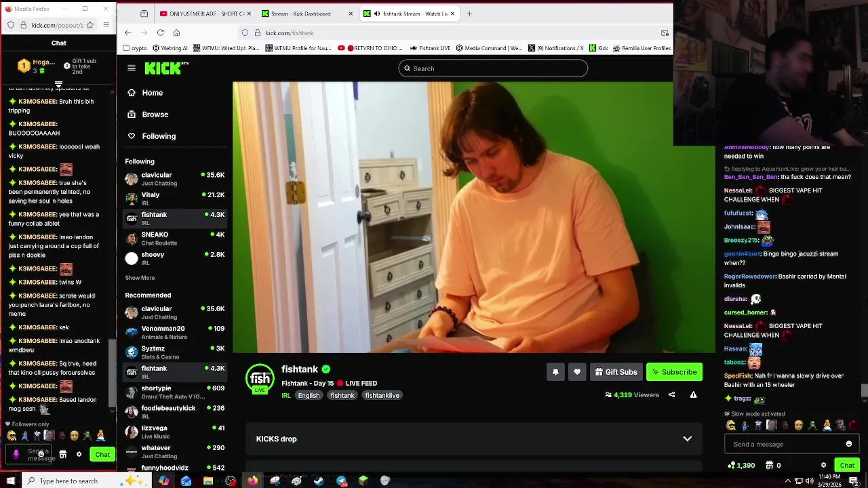Viewport: 868px width, 488px height.
Task: Insert the sunglasses emote in main chat
Action: pyautogui.click(x=731, y=426)
